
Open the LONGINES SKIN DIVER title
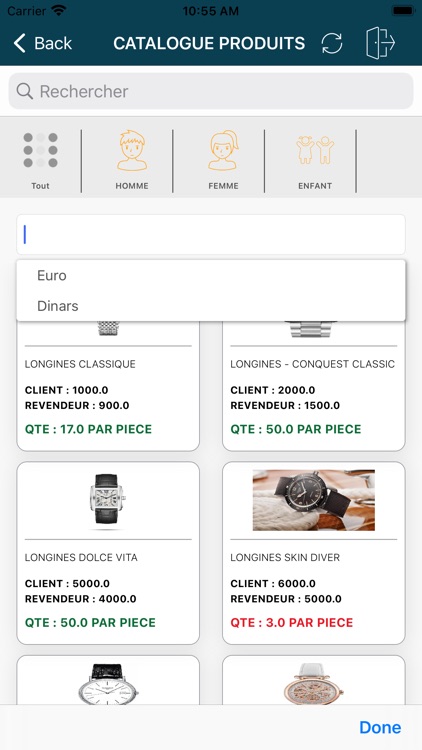pos(285,557)
